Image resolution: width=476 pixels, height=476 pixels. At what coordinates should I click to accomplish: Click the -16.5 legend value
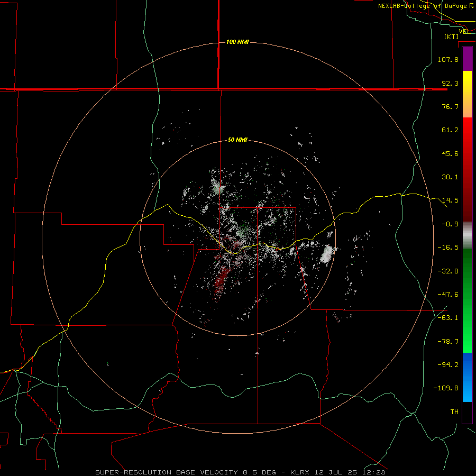(448, 248)
